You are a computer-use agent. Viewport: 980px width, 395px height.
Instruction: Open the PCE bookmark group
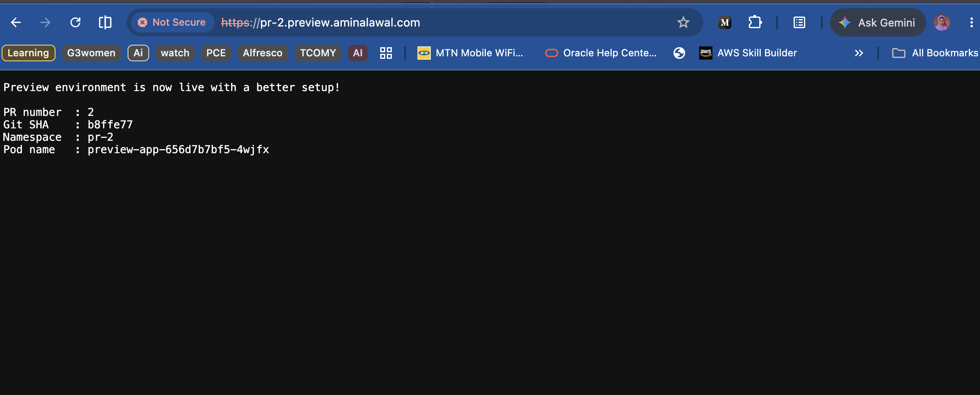tap(216, 53)
